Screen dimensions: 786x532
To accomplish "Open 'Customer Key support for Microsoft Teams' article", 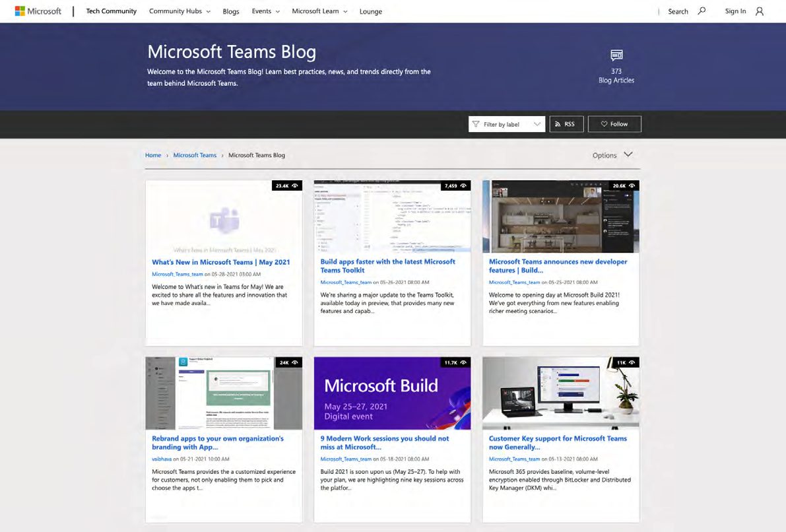I will pos(558,443).
